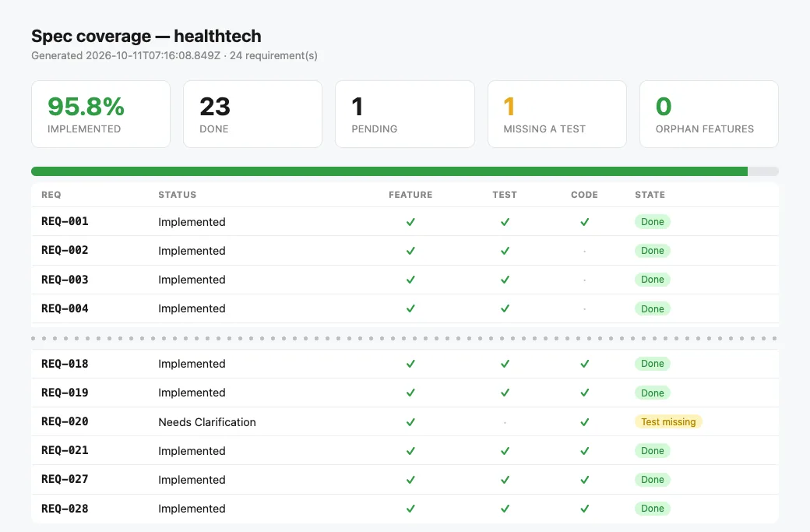Click the Test checkmark for REQ-002

[x=505, y=251]
